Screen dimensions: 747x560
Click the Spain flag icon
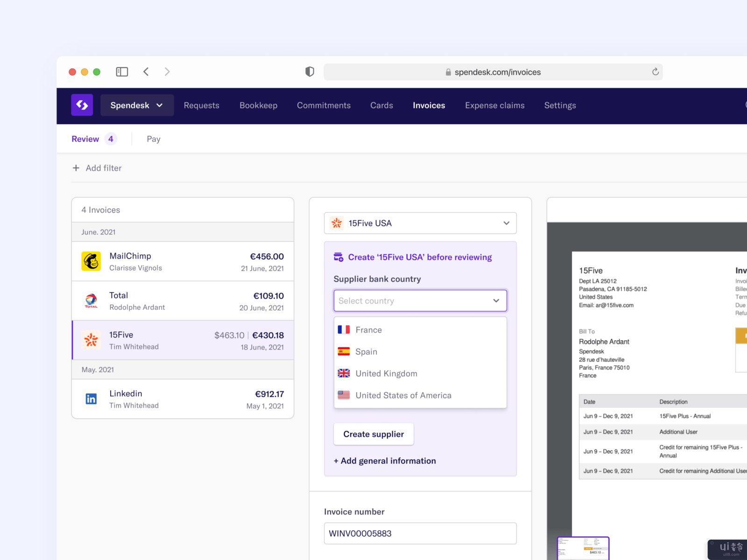[344, 351]
